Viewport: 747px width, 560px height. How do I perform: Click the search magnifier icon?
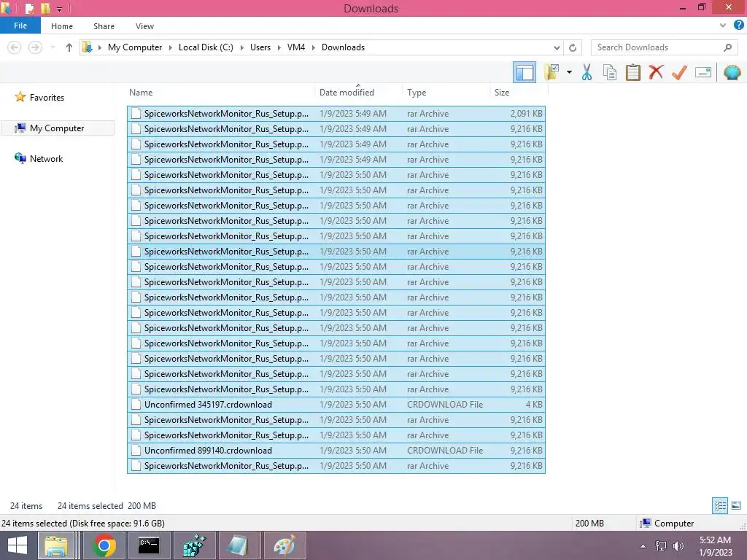click(x=727, y=47)
